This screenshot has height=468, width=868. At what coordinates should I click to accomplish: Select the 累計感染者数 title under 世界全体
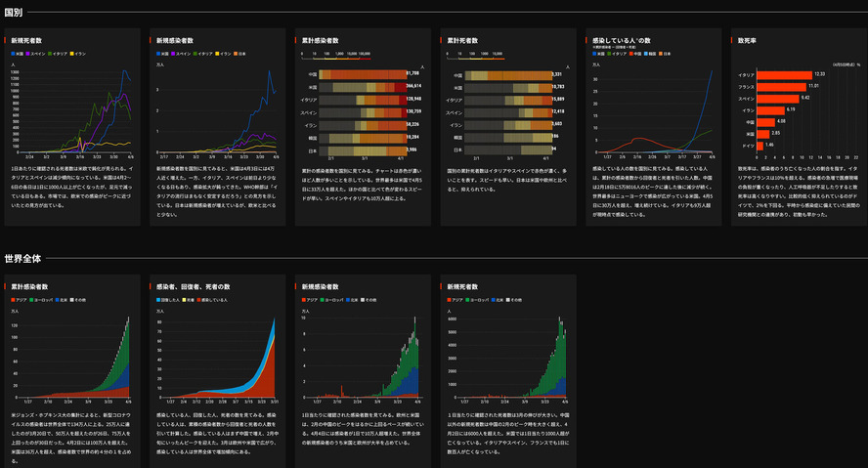[30, 286]
